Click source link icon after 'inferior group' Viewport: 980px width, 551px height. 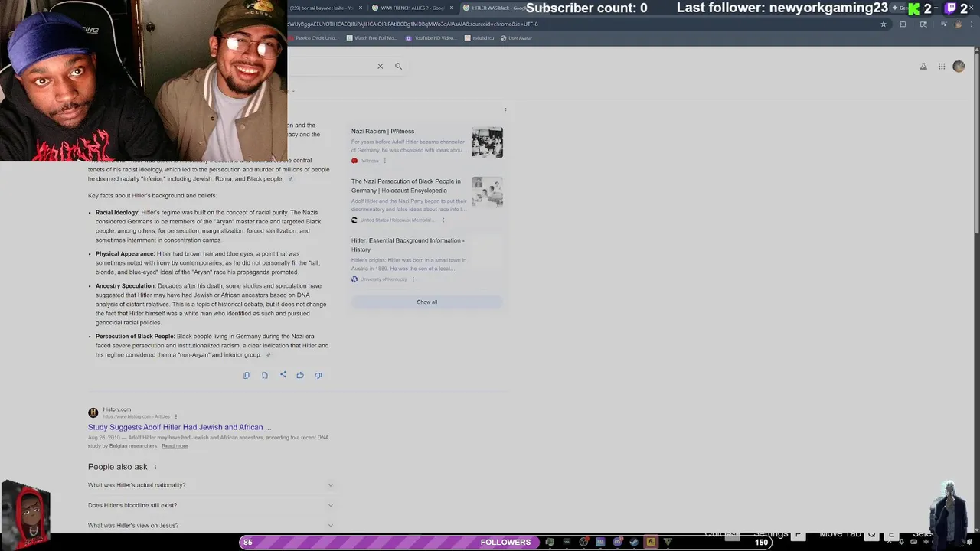click(268, 355)
